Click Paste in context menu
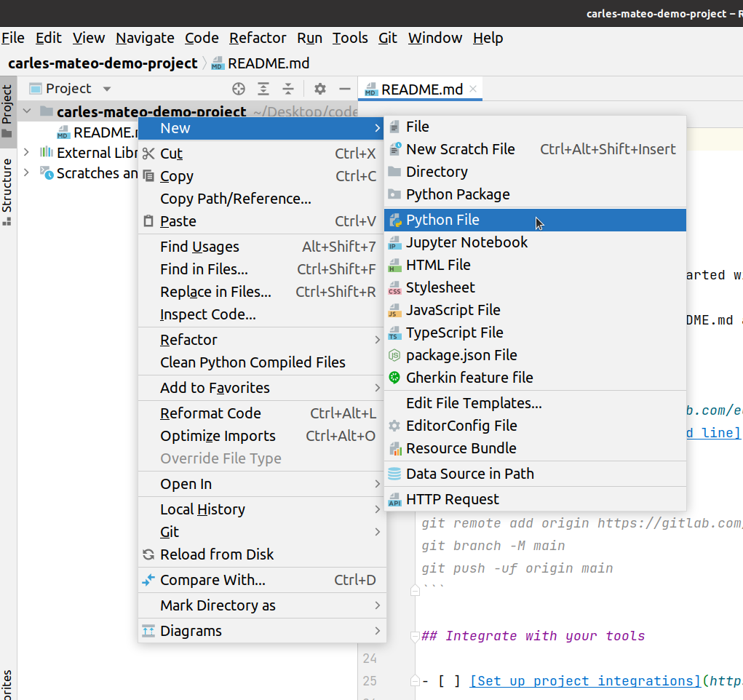This screenshot has height=700, width=743. tap(262, 221)
